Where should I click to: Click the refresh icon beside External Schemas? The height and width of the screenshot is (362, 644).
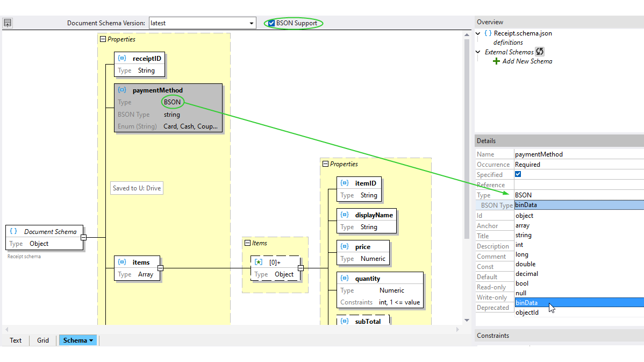540,52
